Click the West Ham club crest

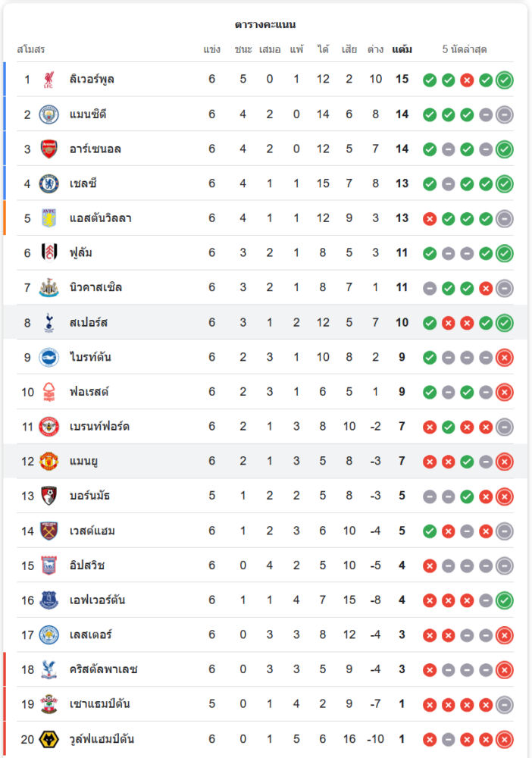[x=49, y=531]
